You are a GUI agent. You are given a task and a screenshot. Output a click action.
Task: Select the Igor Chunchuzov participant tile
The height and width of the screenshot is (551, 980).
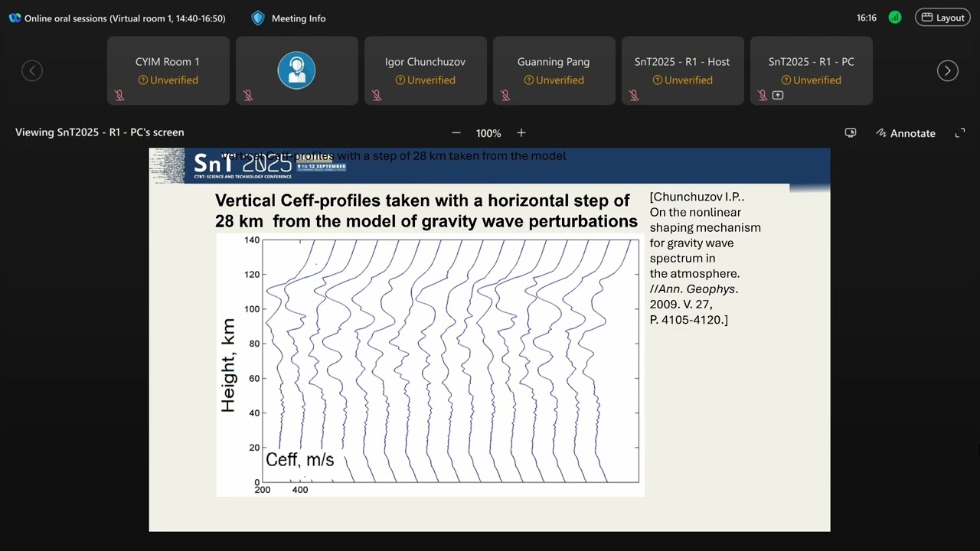coord(425,70)
